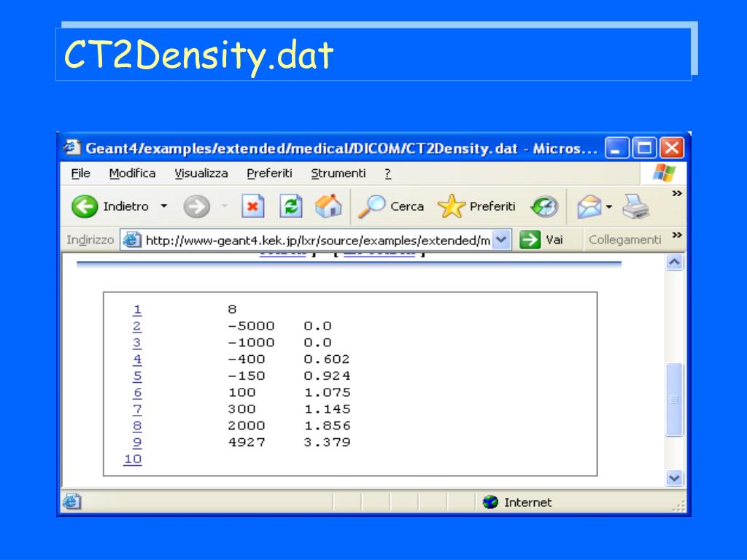Click the IE icon in title bar
Screen dimensions: 747x560
click(72, 147)
